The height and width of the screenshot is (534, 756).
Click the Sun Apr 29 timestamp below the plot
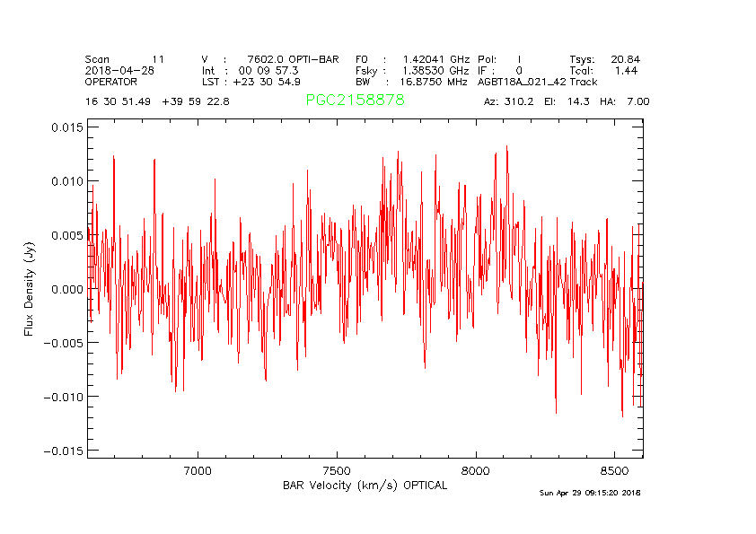tap(589, 493)
